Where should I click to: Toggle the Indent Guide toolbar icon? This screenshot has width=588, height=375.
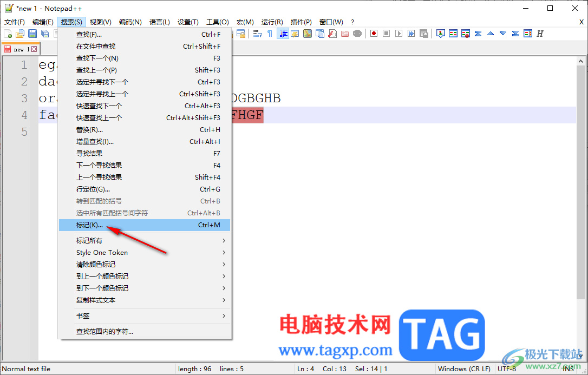283,34
